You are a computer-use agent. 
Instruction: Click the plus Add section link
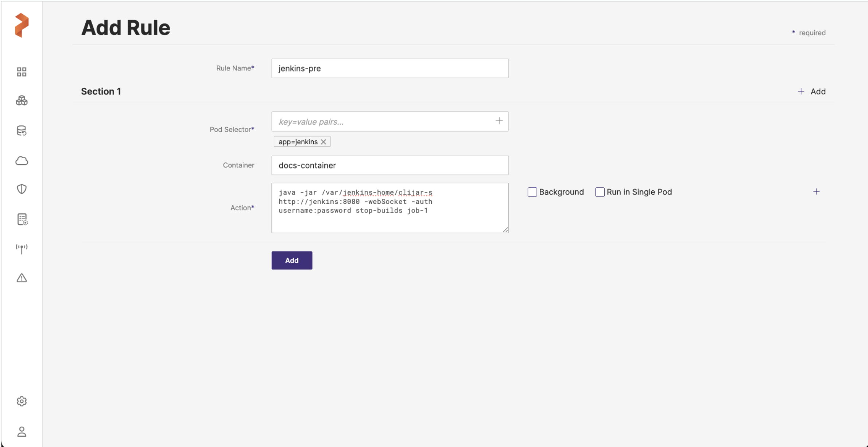click(811, 92)
